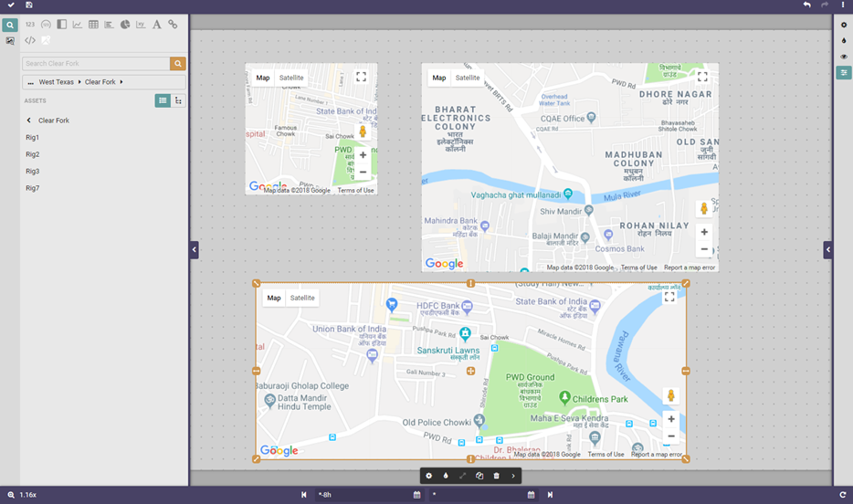This screenshot has height=504, width=853.
Task: Switch the assets list to list view
Action: click(163, 100)
